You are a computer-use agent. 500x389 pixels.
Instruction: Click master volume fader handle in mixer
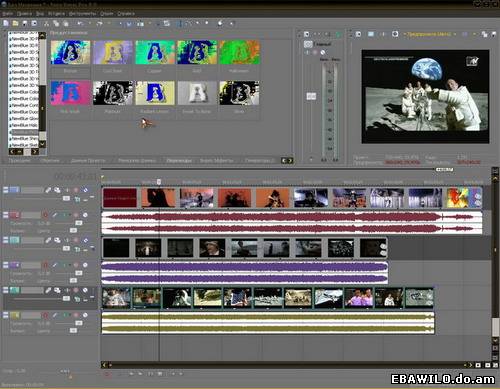coord(311,96)
